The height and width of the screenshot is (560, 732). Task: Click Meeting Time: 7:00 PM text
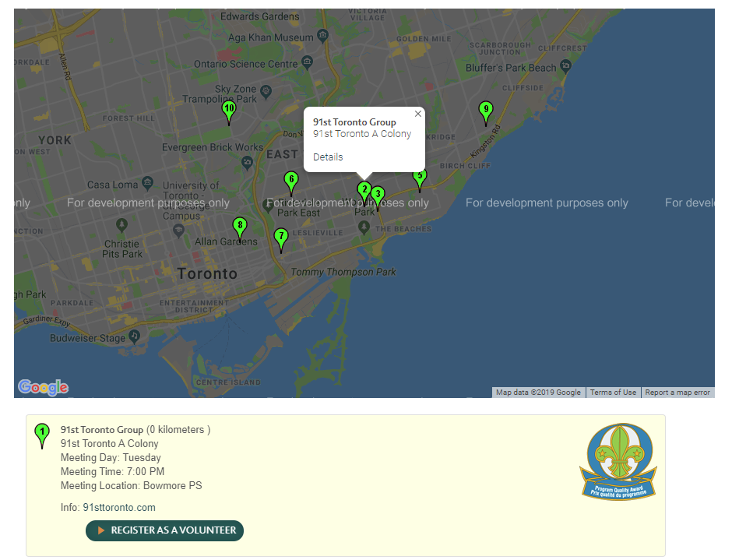click(x=112, y=472)
